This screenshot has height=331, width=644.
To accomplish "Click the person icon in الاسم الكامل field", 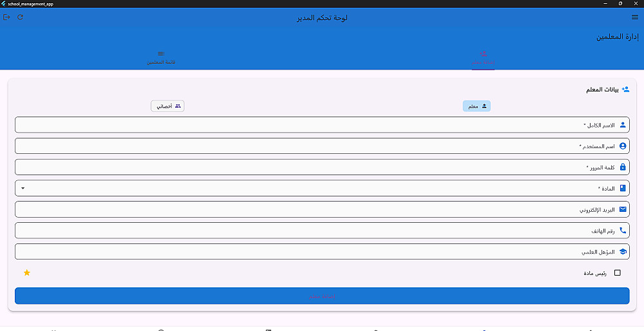I will pos(623,125).
